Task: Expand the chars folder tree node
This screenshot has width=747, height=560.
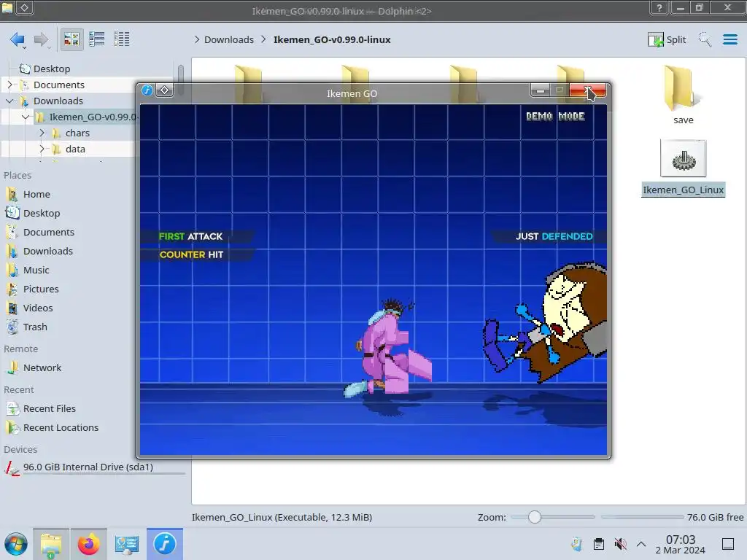Action: click(x=42, y=133)
